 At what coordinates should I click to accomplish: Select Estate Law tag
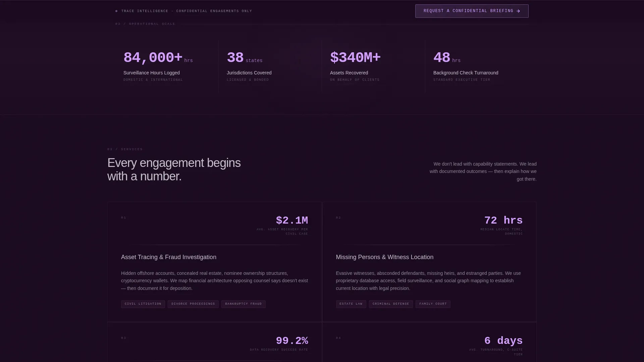[351, 304]
